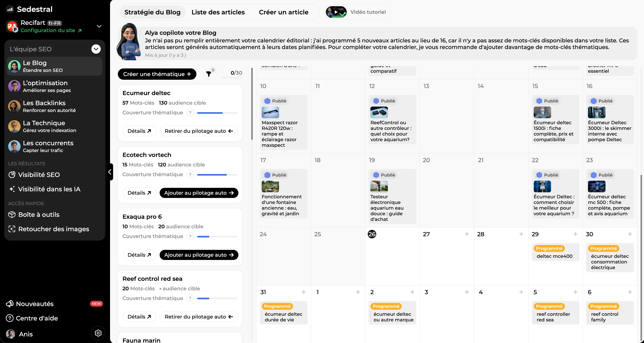Add an article on day 5
The image size is (644, 343).
[x=576, y=292]
